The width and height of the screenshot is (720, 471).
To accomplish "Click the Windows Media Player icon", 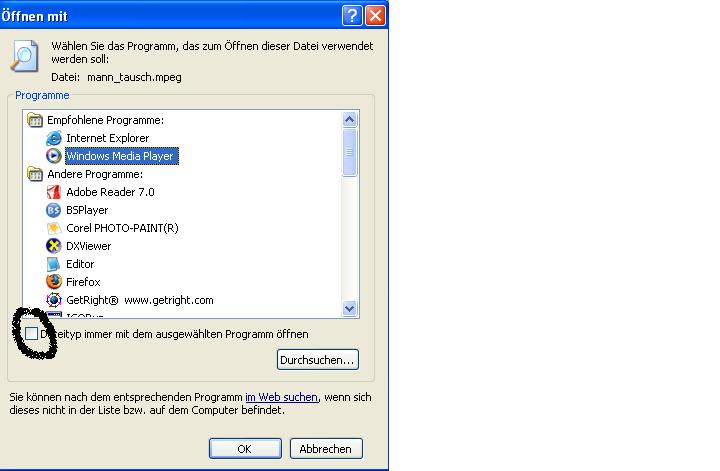I will [54, 156].
